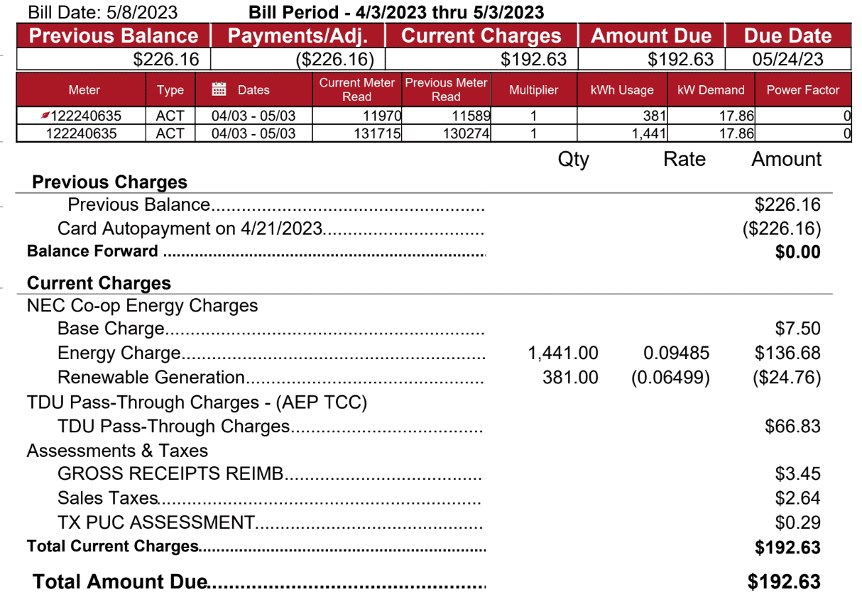Select the Current Charges red header cell
Image resolution: width=862 pixels, height=616 pixels.
coord(481,36)
